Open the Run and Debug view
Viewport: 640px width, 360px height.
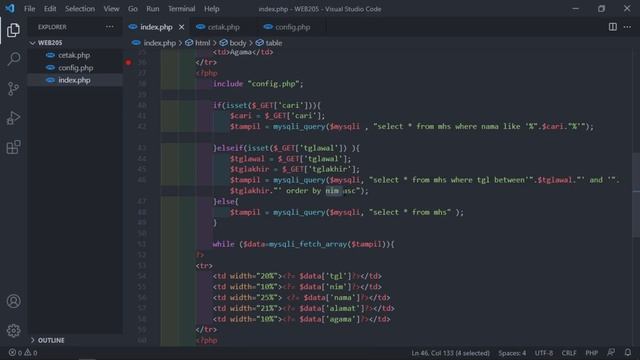tap(13, 118)
